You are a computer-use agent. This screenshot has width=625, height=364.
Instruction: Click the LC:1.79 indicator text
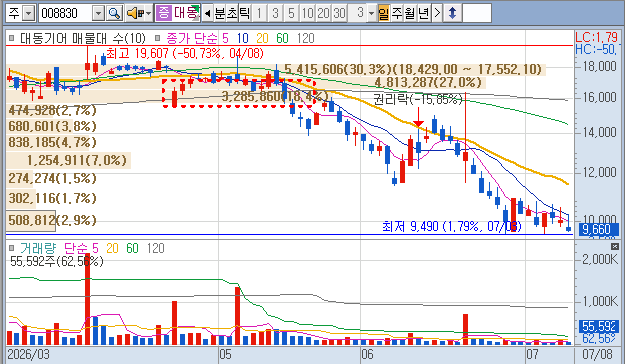pyautogui.click(x=596, y=37)
